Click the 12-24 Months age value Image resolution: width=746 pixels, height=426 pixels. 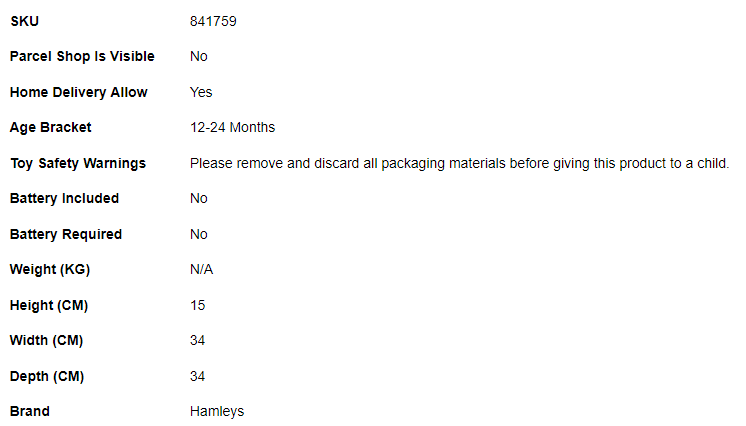tap(232, 127)
